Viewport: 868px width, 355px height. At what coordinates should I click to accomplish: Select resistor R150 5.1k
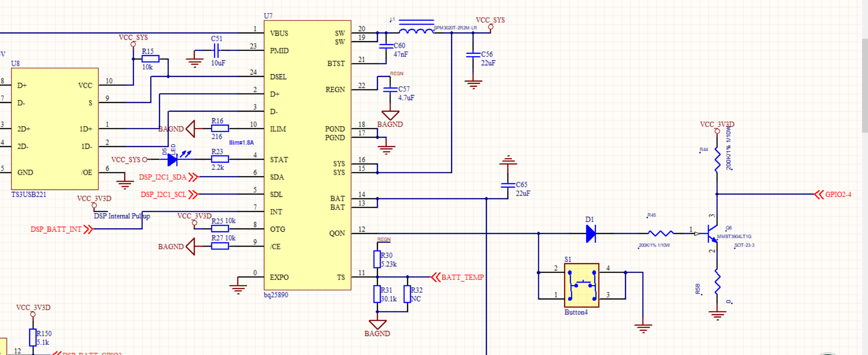pyautogui.click(x=33, y=337)
